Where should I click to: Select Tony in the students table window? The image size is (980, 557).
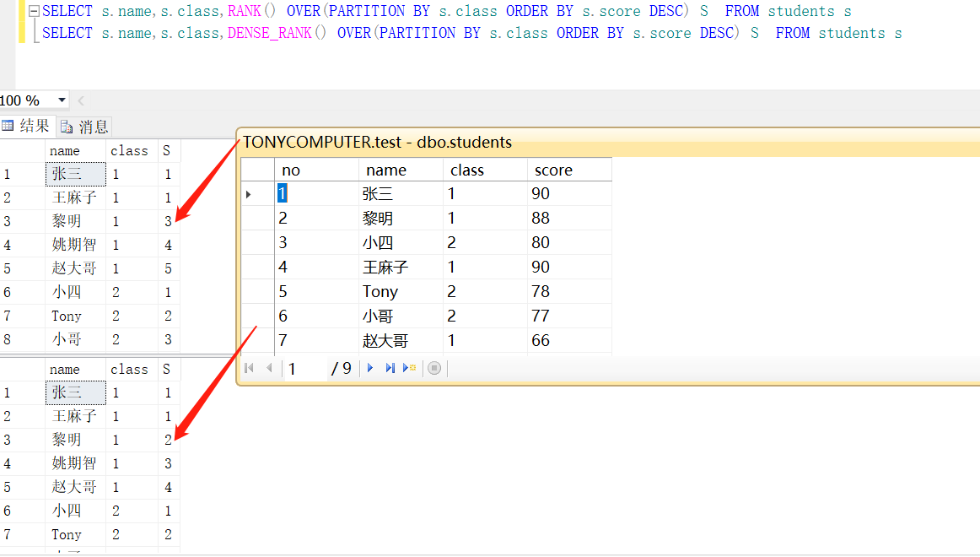401,291
